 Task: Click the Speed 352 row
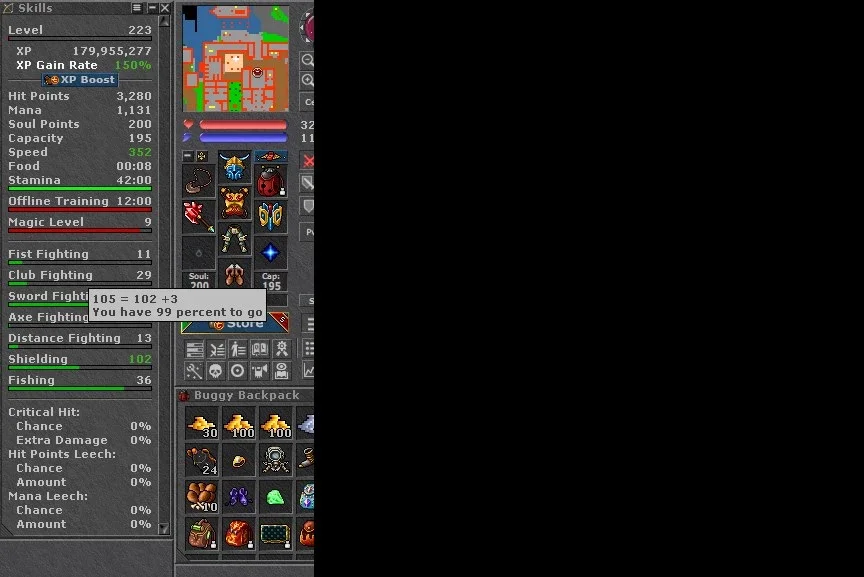coord(80,152)
